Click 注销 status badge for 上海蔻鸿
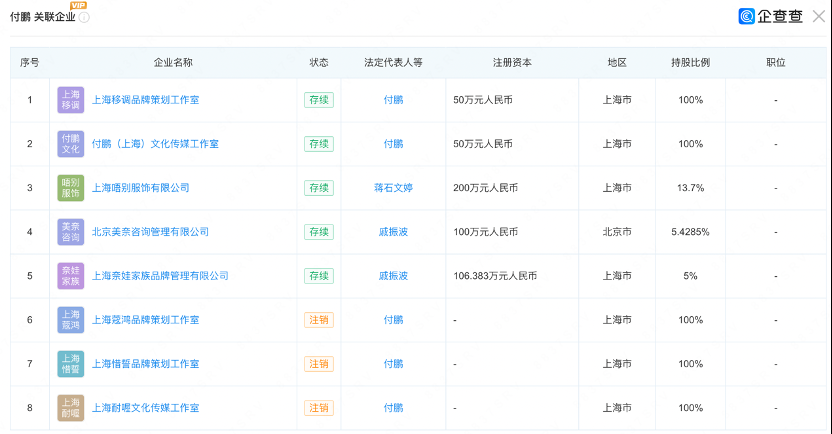 (x=319, y=320)
